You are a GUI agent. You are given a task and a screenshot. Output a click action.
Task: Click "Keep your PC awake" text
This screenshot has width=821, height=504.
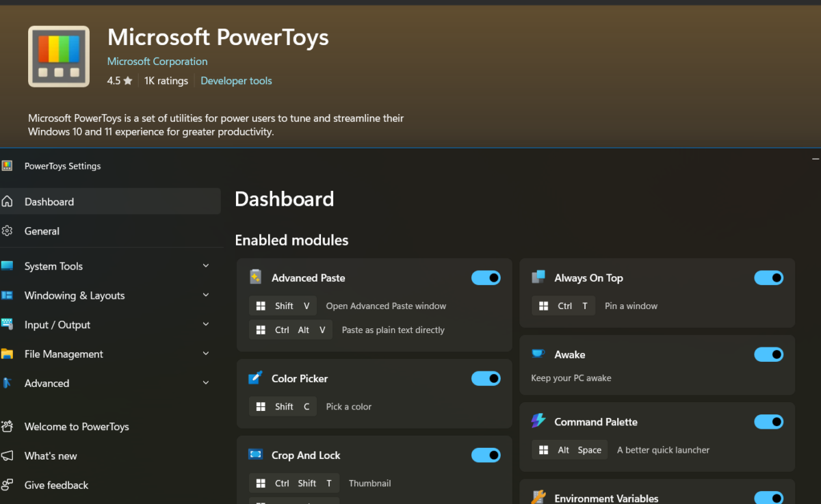(x=571, y=377)
